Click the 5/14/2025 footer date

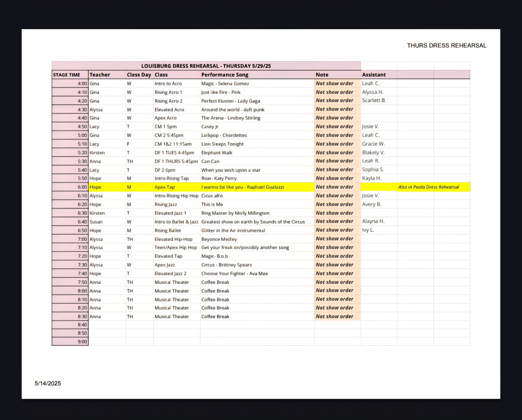tap(48, 384)
